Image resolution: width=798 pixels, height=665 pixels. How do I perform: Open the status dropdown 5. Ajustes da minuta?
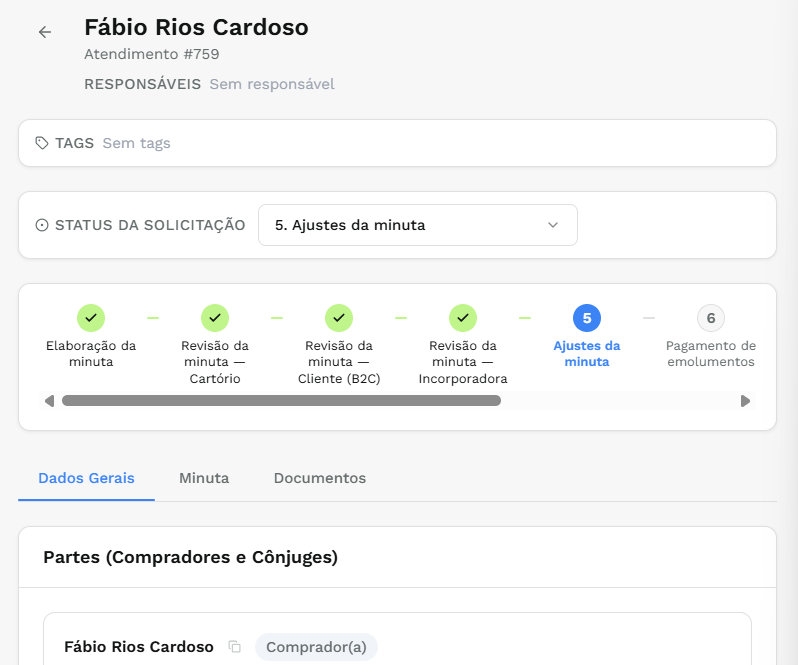(x=418, y=225)
